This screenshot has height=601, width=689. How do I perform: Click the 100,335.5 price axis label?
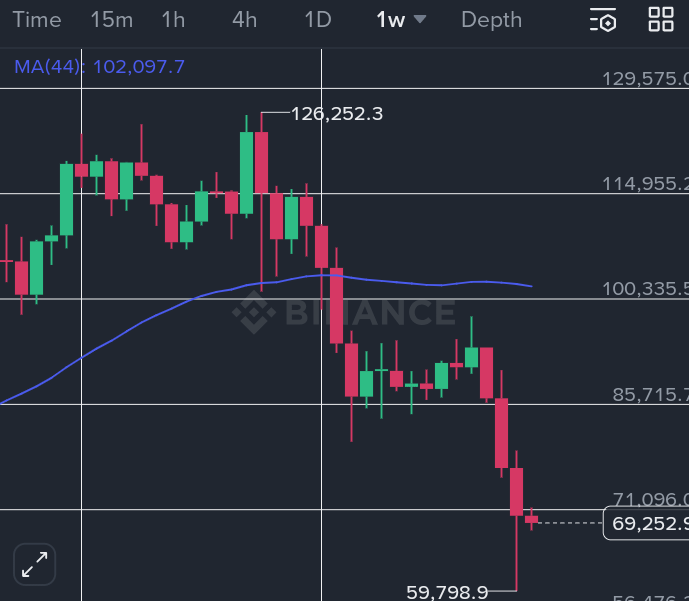tap(646, 290)
